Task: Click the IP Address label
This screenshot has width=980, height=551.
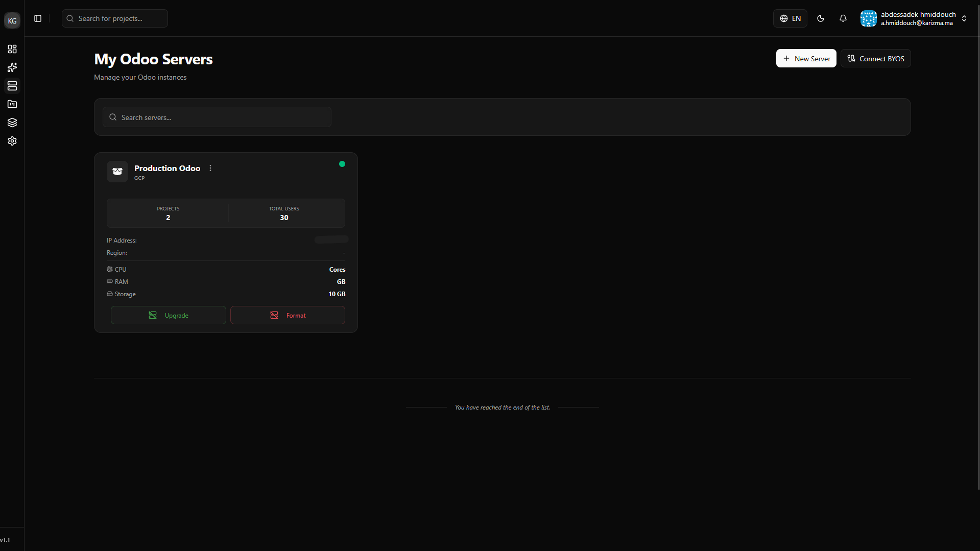Action: click(122, 241)
